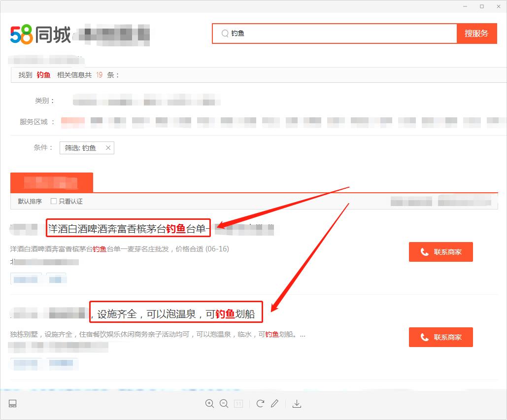
Task: Switch to the orange category tab above listings
Action: (x=52, y=182)
